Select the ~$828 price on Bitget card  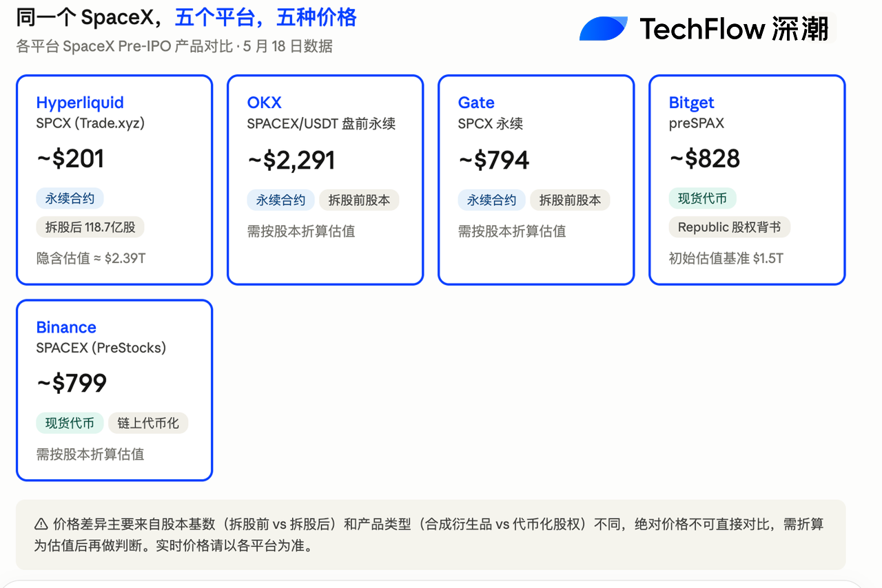tap(704, 158)
